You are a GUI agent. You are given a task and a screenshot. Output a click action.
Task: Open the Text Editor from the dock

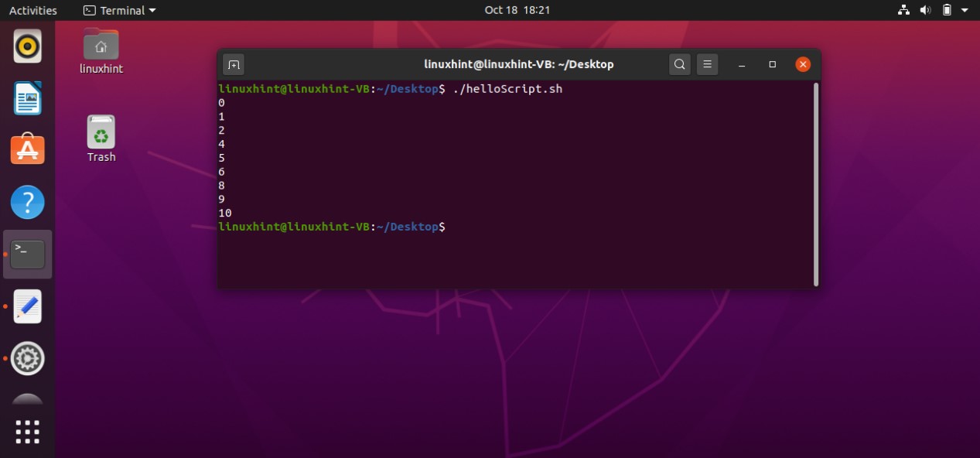point(28,306)
